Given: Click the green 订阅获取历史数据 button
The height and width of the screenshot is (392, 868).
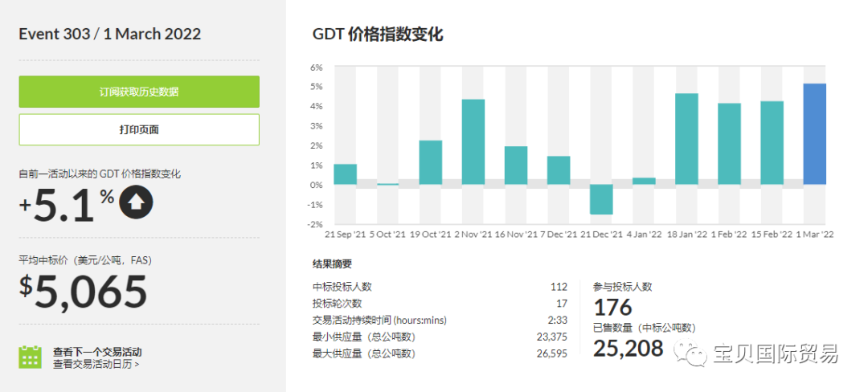Looking at the screenshot, I should [x=139, y=92].
